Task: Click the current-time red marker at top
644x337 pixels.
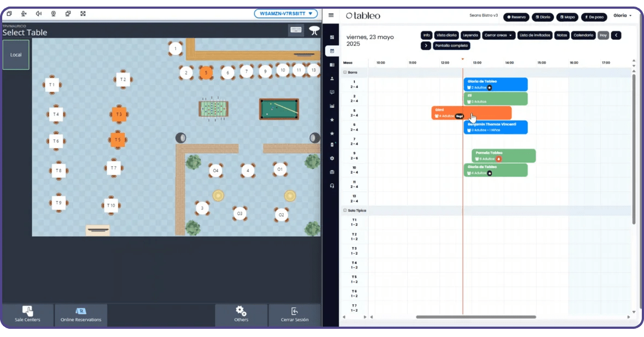Action: [463, 59]
